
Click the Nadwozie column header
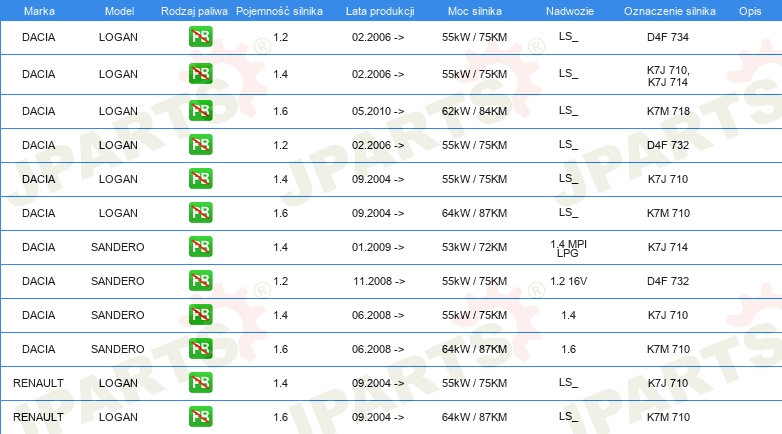tap(570, 11)
